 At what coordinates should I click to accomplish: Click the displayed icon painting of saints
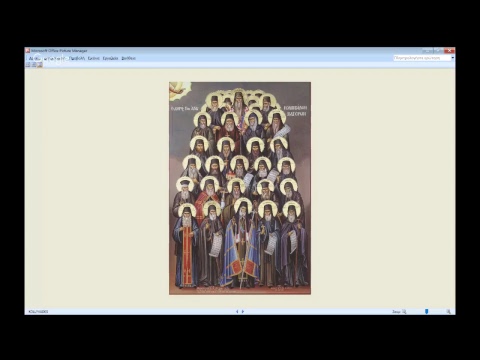coord(240,188)
